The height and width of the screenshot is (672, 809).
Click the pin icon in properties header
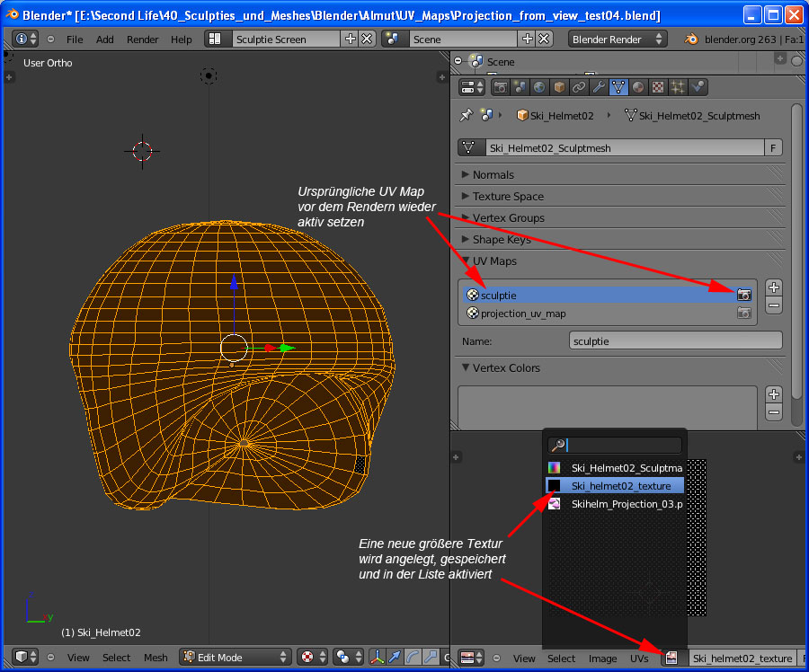pyautogui.click(x=466, y=115)
